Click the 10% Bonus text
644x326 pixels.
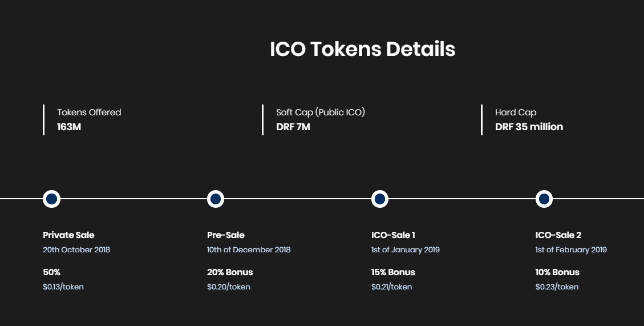557,272
